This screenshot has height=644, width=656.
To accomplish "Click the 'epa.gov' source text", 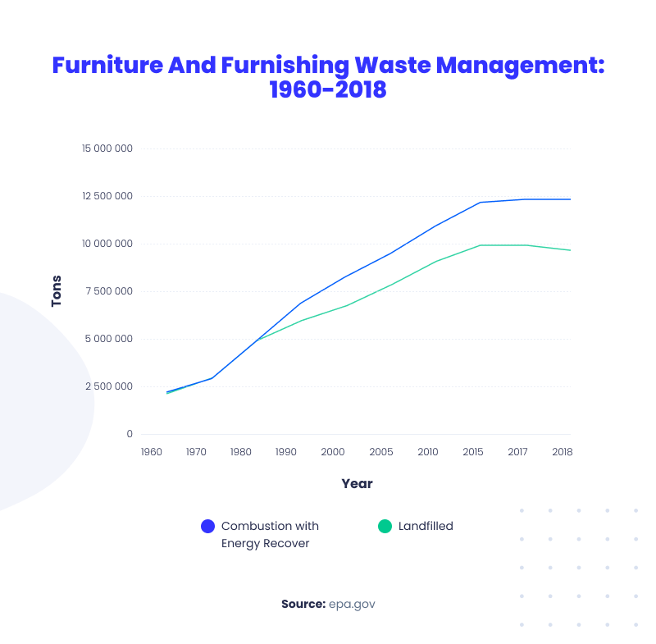I will (352, 605).
